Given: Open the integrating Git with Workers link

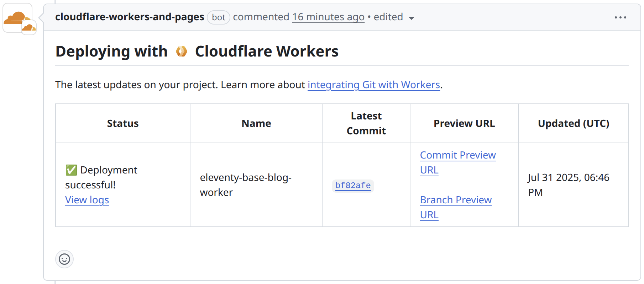Looking at the screenshot, I should coord(373,85).
